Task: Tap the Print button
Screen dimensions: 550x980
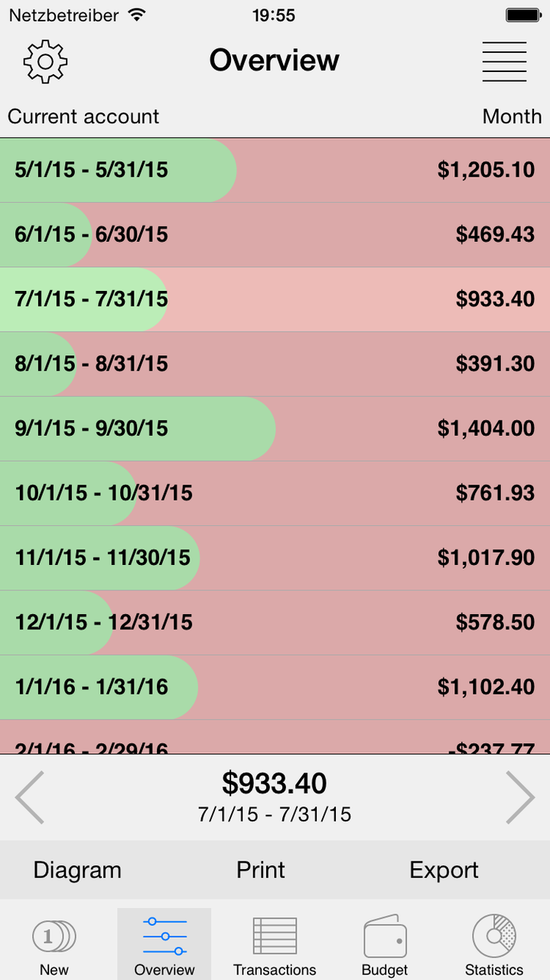Action: click(261, 871)
